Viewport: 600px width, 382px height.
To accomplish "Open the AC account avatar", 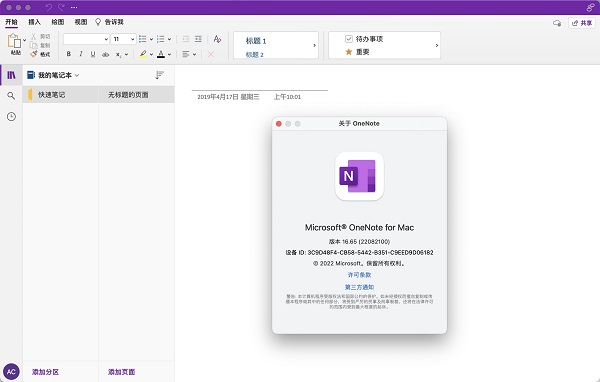I will click(x=11, y=372).
